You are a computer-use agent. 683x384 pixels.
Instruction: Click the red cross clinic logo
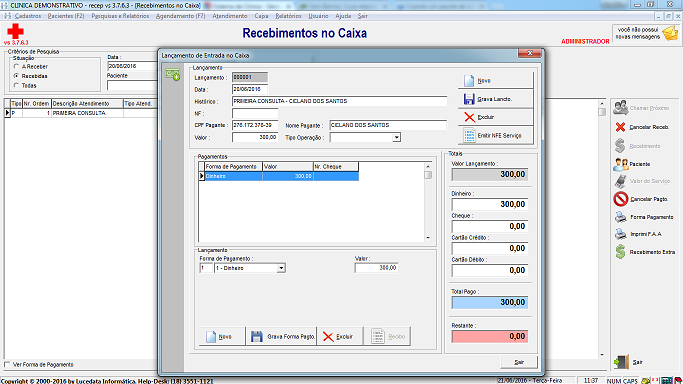pyautogui.click(x=15, y=31)
